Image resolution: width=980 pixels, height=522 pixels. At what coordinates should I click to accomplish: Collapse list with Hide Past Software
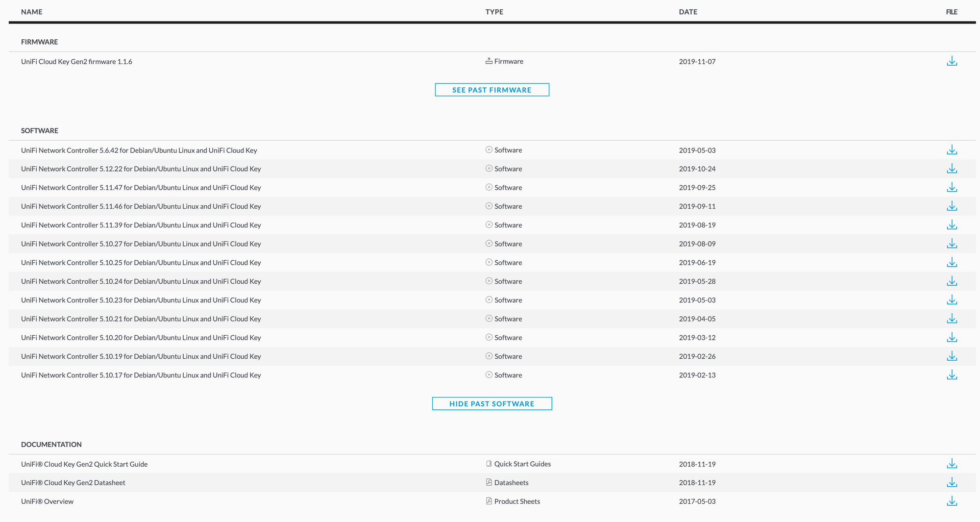(491, 404)
